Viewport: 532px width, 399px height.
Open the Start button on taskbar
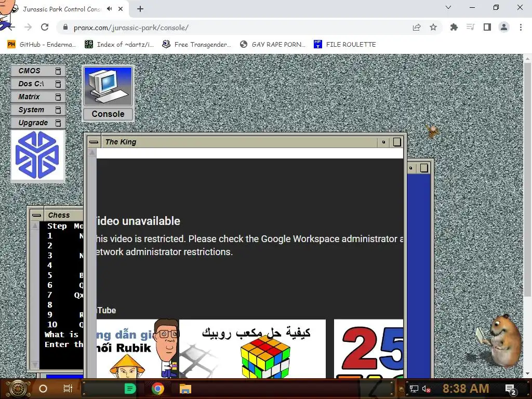(x=18, y=389)
